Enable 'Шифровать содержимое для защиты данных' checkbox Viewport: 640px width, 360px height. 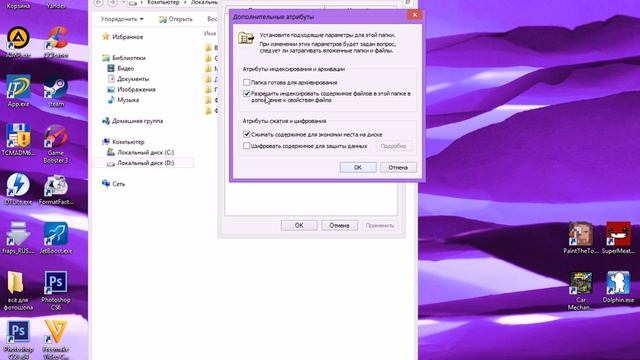[247, 146]
